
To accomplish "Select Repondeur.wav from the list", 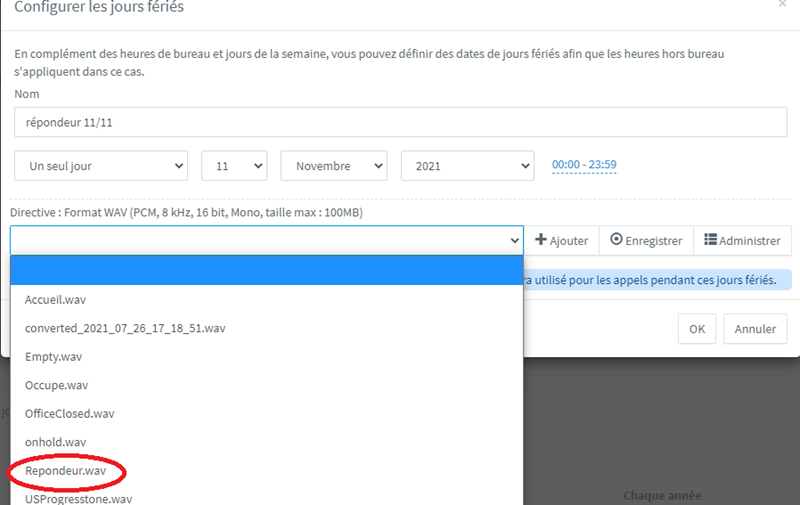I will [66, 470].
